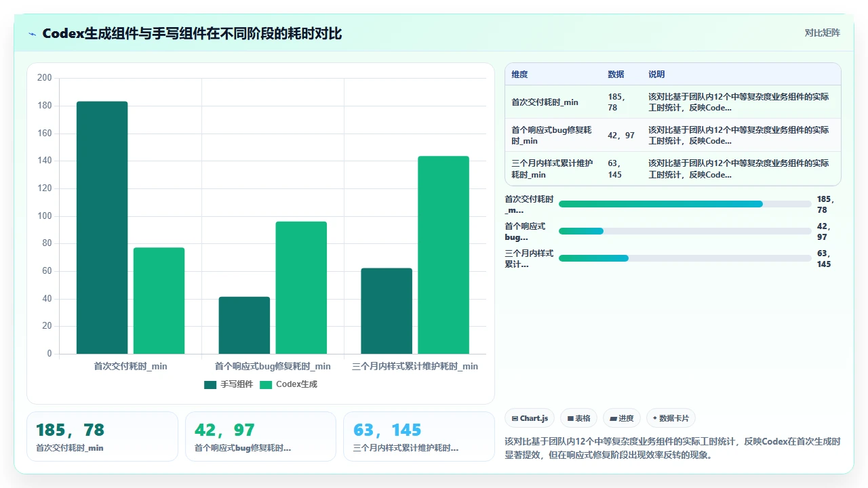Click the 三个月内样式累计 progress bar
Screen dimensions: 868x488
click(685, 258)
